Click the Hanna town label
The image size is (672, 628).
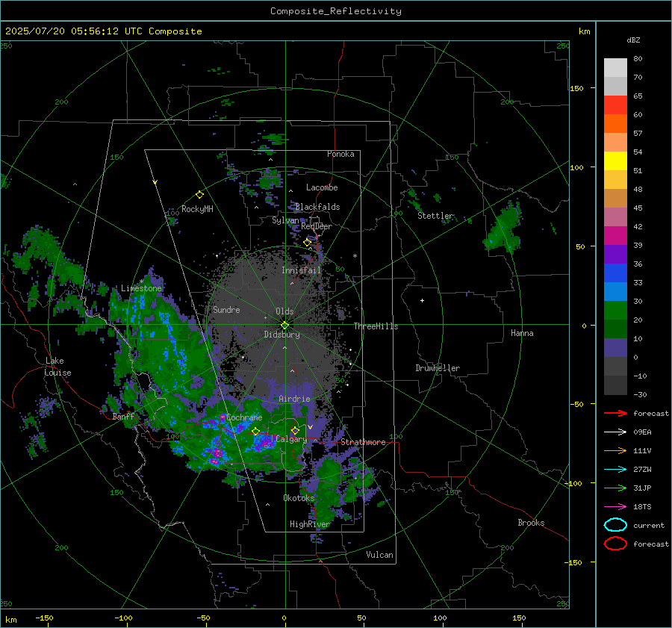click(x=522, y=333)
